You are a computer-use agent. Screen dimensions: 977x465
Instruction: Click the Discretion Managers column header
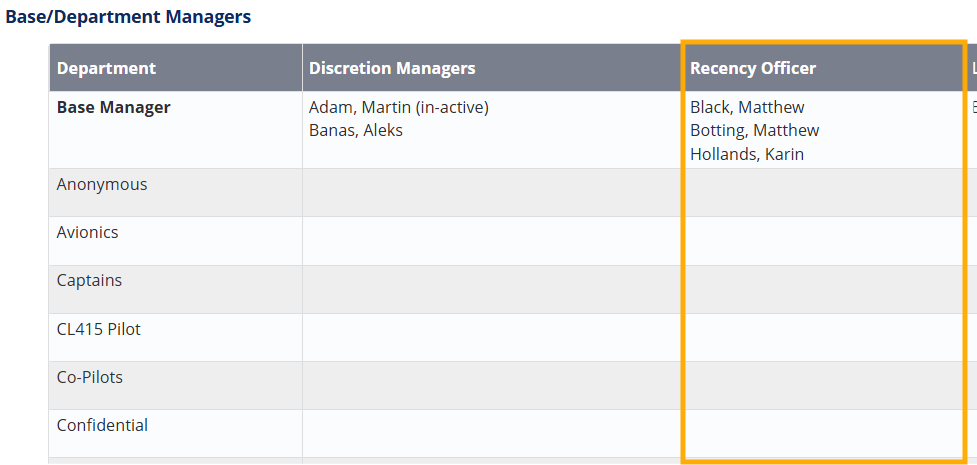392,68
